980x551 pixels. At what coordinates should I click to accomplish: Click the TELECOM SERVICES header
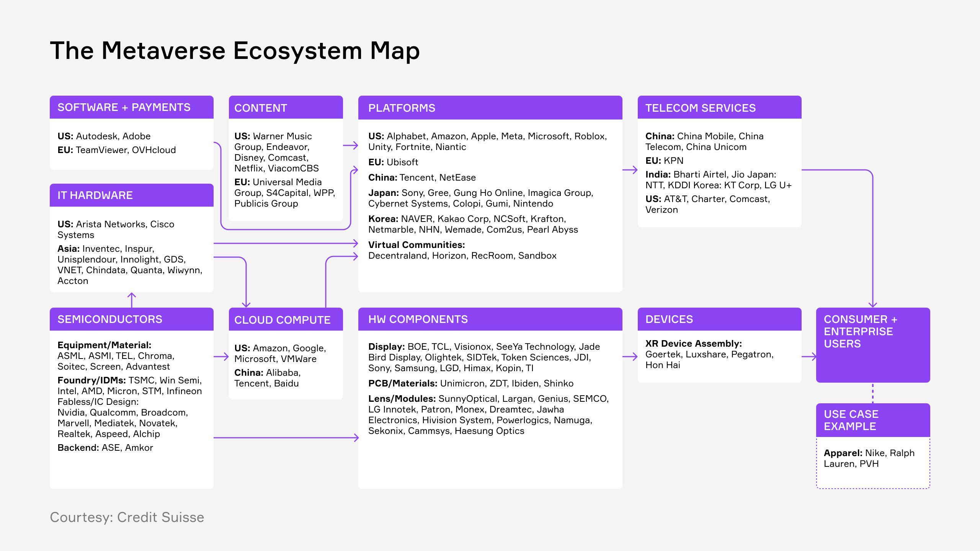pyautogui.click(x=720, y=107)
